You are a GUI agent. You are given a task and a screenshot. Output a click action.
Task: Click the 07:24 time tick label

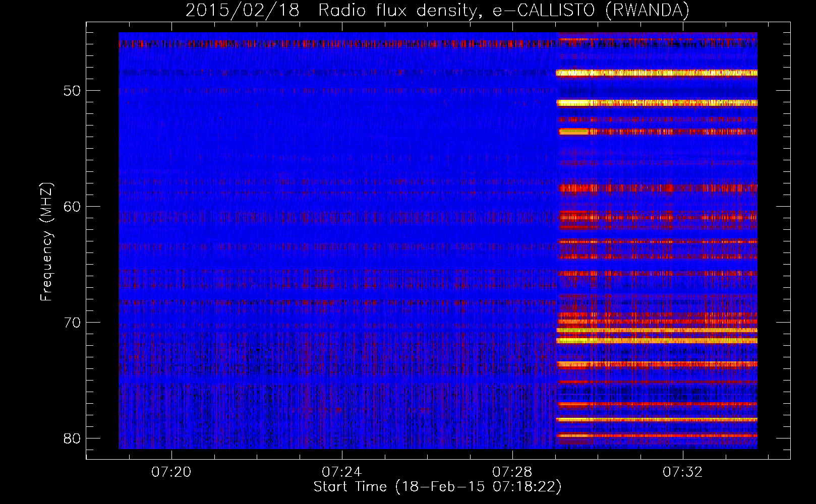coord(342,472)
